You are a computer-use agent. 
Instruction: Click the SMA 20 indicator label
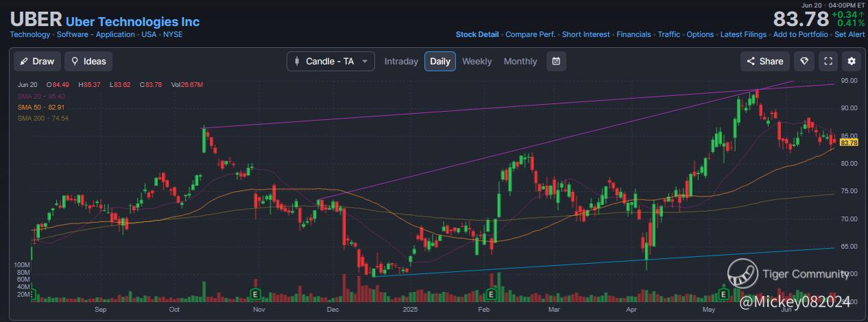(x=41, y=96)
